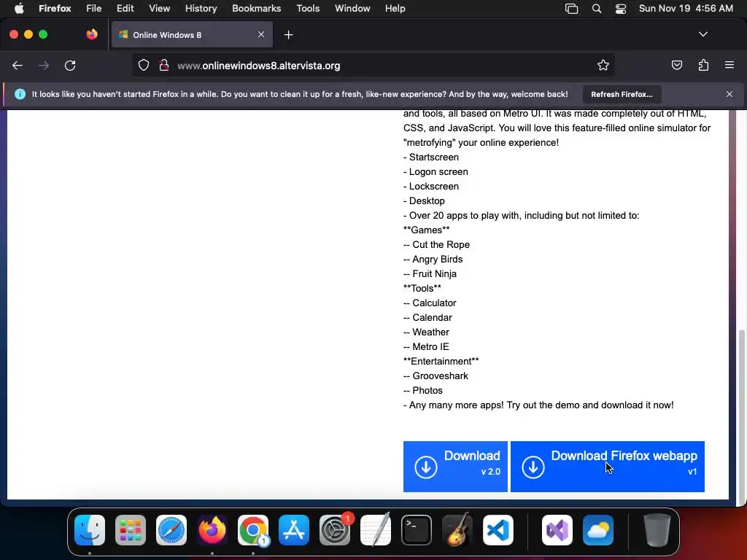
Task: Open the Firefox application menu in menu bar
Action: tap(55, 9)
